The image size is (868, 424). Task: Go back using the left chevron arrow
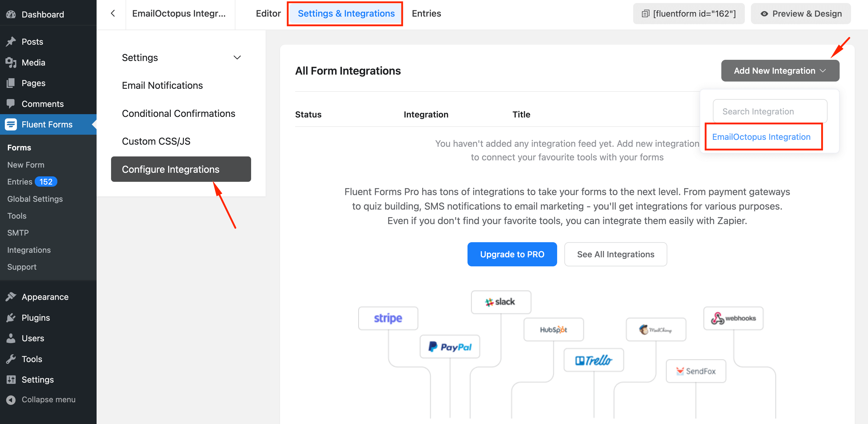[113, 14]
